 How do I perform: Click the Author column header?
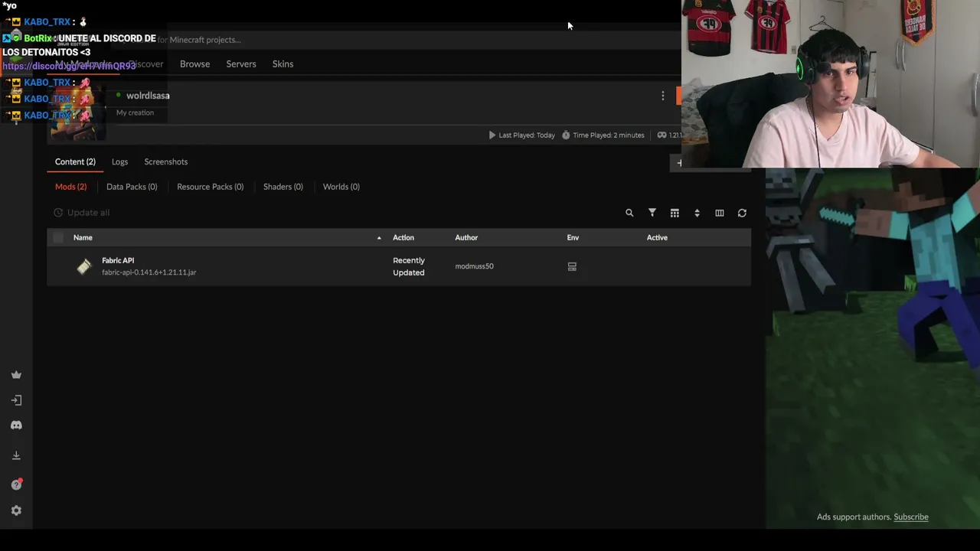click(x=466, y=238)
